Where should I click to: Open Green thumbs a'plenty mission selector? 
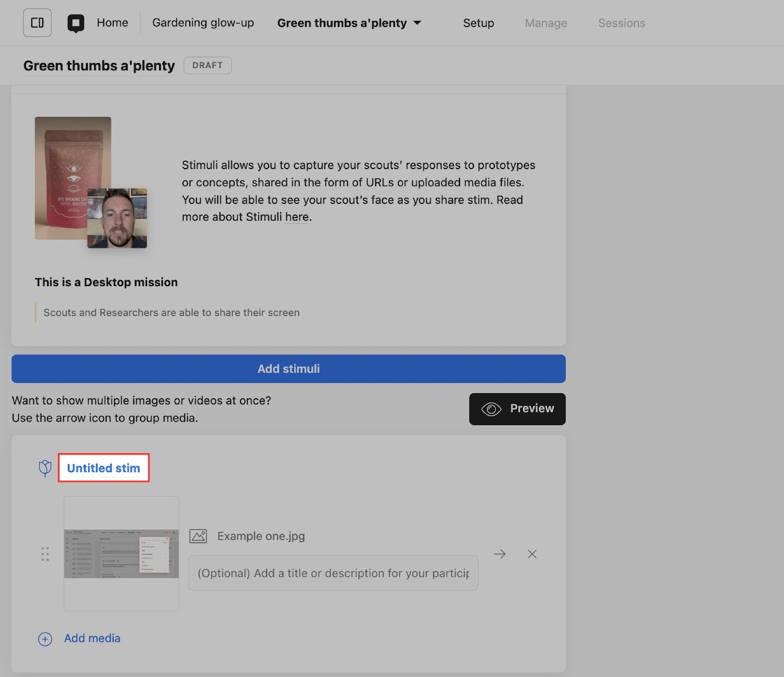(x=342, y=23)
